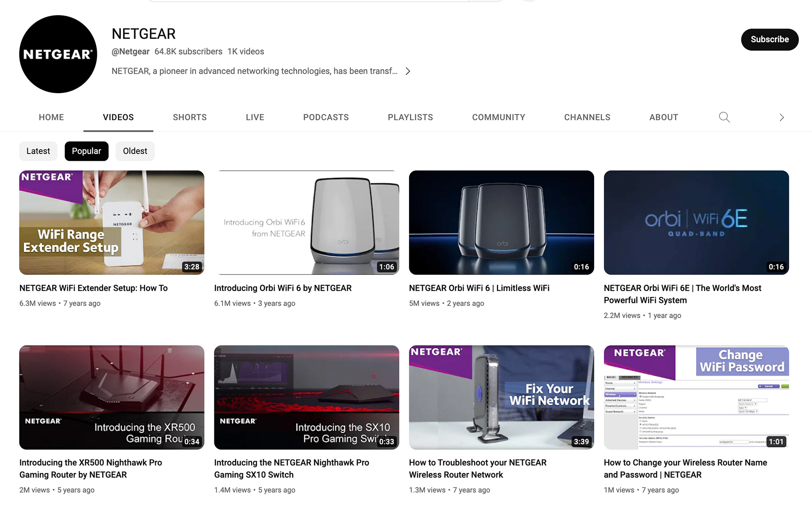Click the 3:28 duration badge
The image size is (812, 507).
(192, 267)
